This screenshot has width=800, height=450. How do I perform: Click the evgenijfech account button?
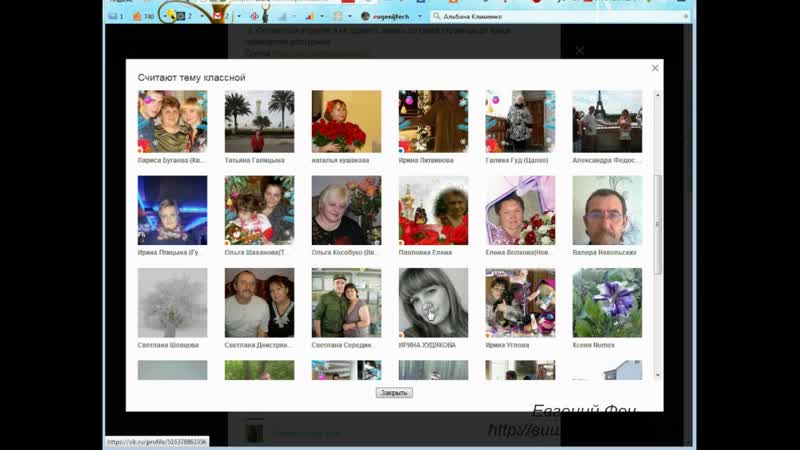[385, 16]
